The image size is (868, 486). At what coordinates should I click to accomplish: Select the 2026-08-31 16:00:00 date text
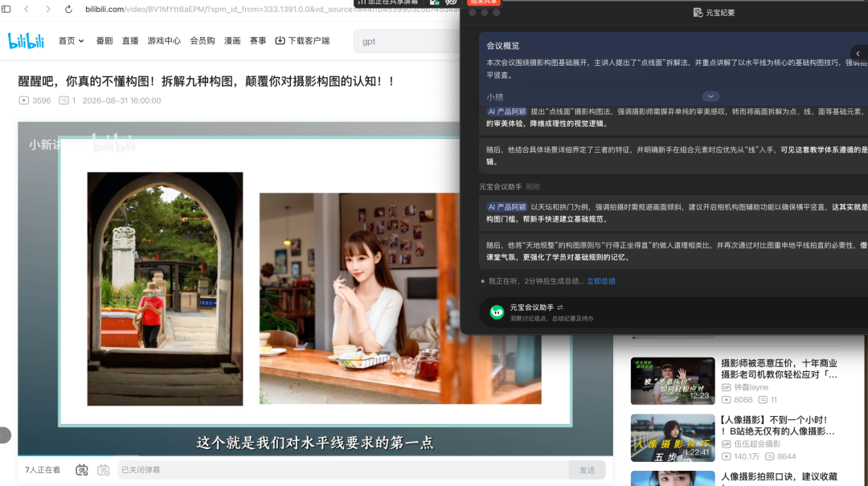pos(122,100)
